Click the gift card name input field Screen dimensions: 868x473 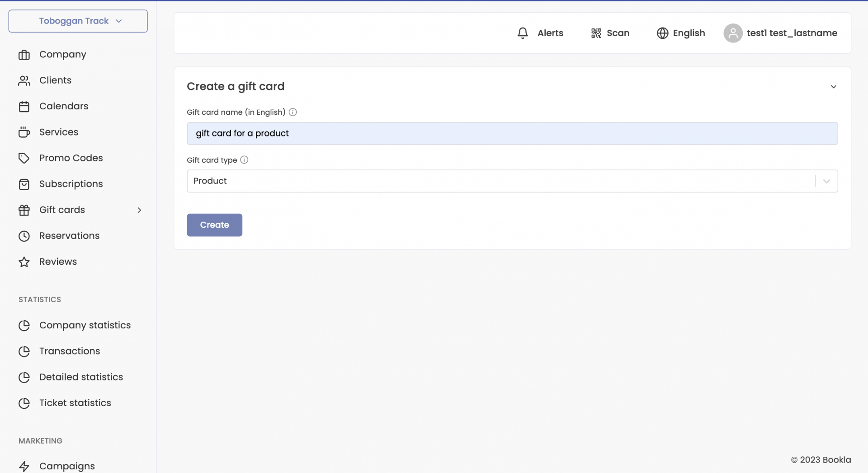click(511, 133)
